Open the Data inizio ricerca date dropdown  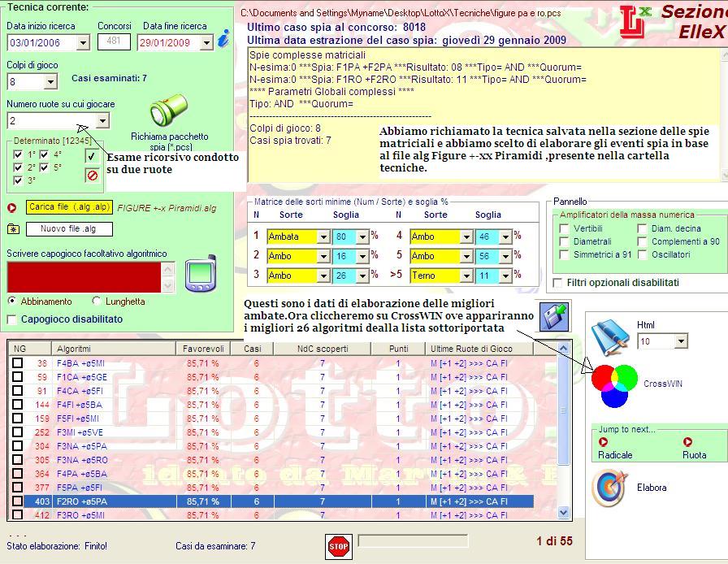tap(83, 43)
